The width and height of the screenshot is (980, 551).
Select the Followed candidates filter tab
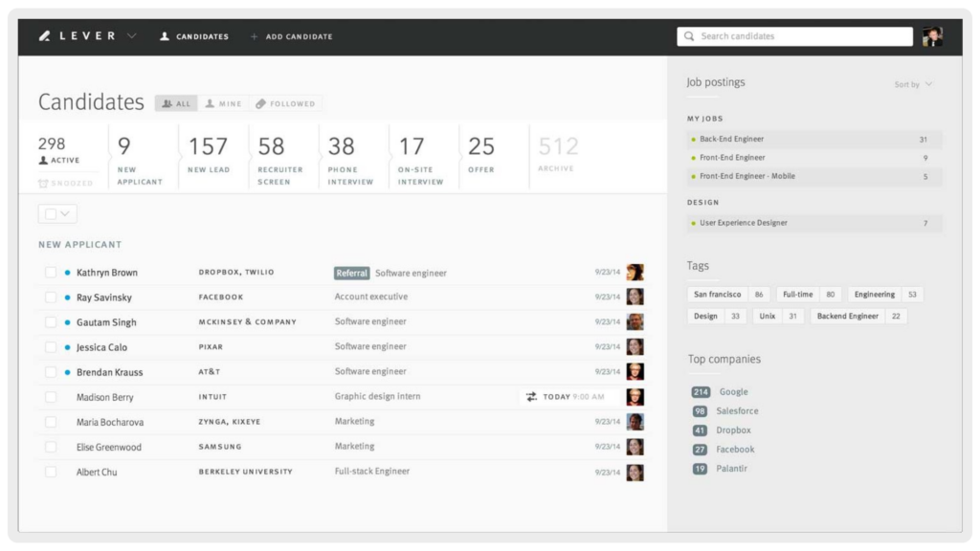point(285,103)
